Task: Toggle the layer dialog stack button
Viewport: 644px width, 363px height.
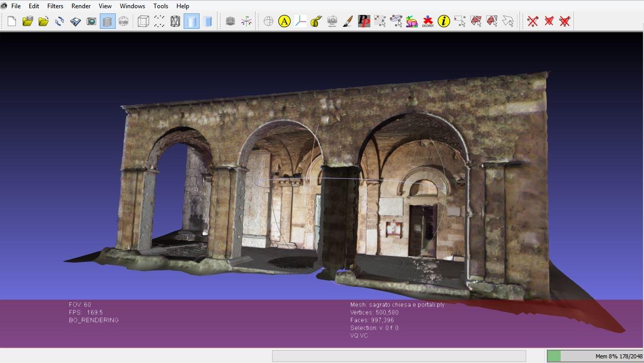Action: click(x=108, y=21)
